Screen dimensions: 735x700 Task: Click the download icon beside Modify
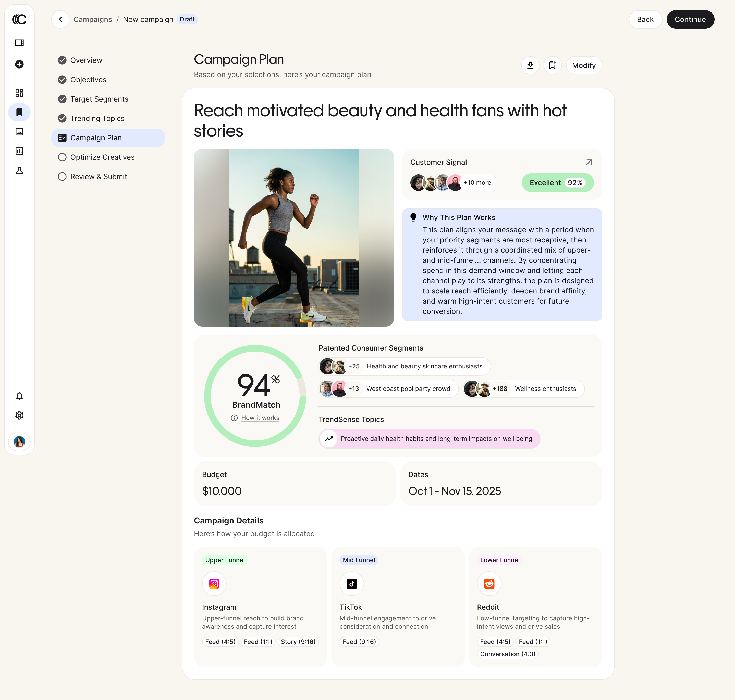530,65
